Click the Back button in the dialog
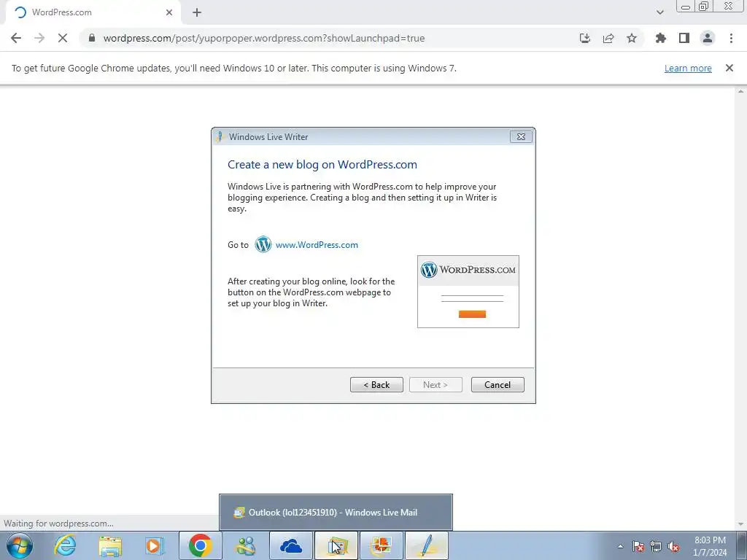The image size is (747, 560). 376,385
